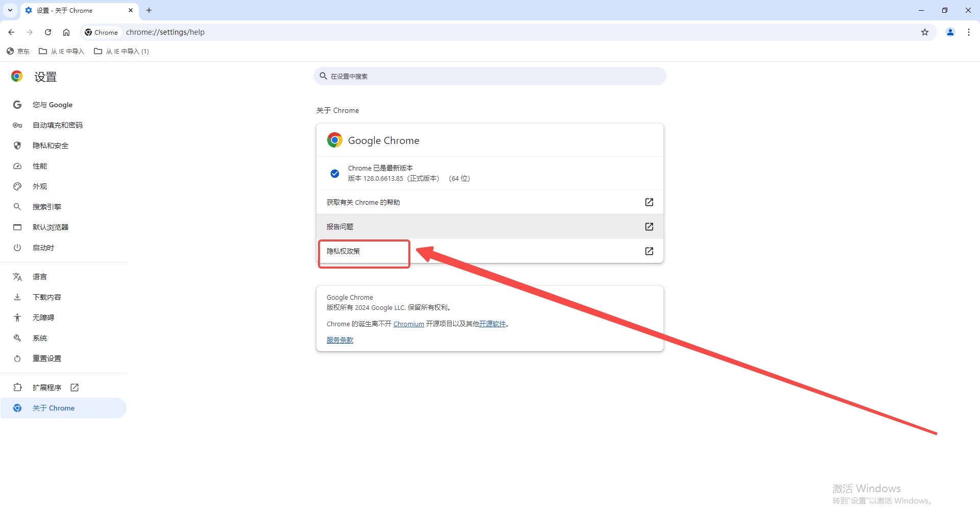Select 关于 Chrome in sidebar
980x531 pixels.
click(x=64, y=408)
